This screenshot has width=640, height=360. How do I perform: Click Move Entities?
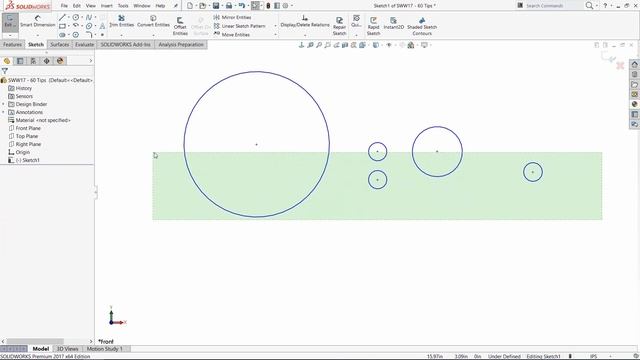[231, 34]
